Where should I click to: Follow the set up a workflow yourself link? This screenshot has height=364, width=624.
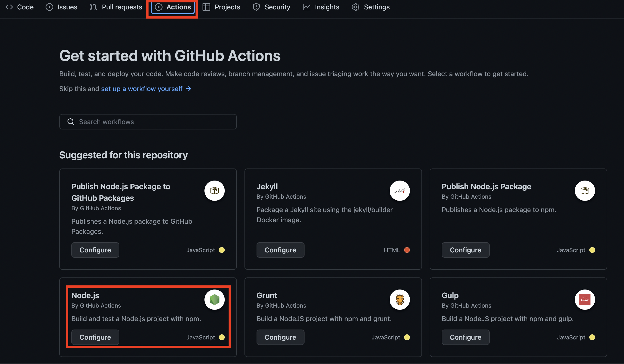point(142,89)
